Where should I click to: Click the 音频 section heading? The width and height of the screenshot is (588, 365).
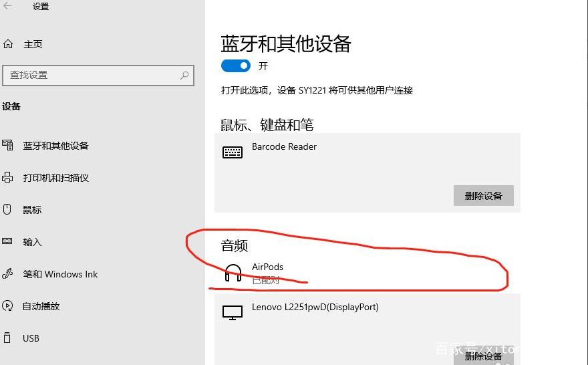[x=235, y=246]
